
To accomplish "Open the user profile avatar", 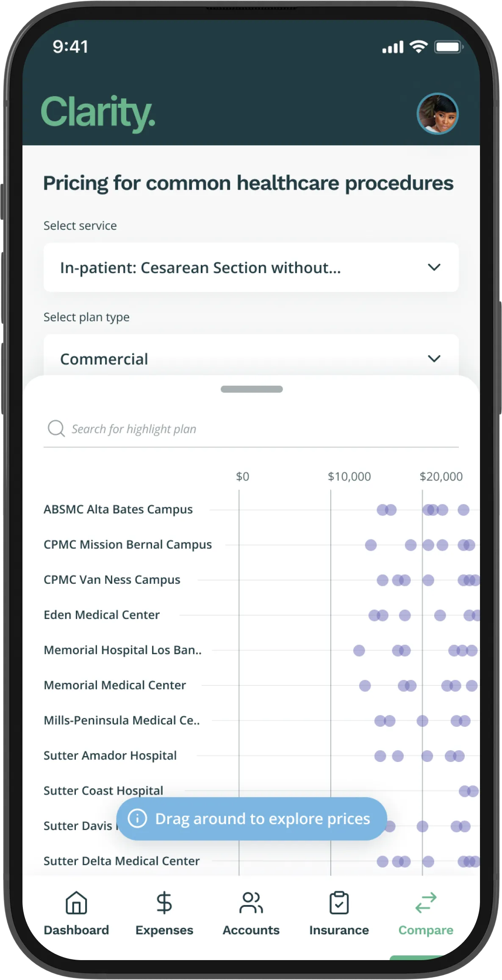I will pos(438,113).
